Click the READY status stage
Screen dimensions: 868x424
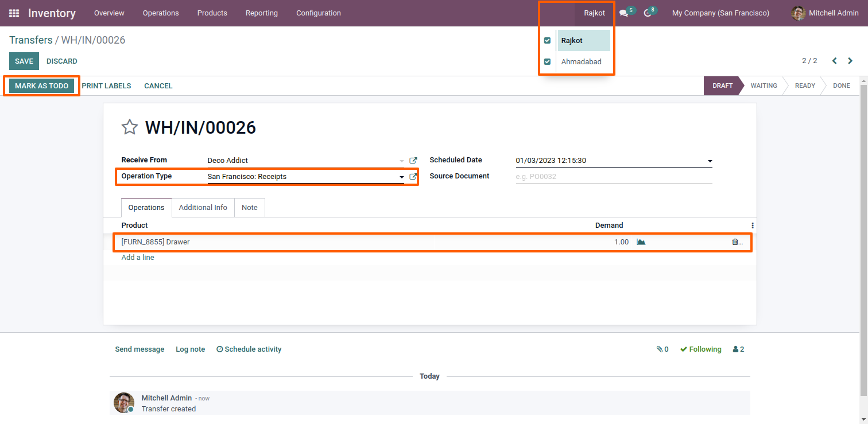(805, 86)
